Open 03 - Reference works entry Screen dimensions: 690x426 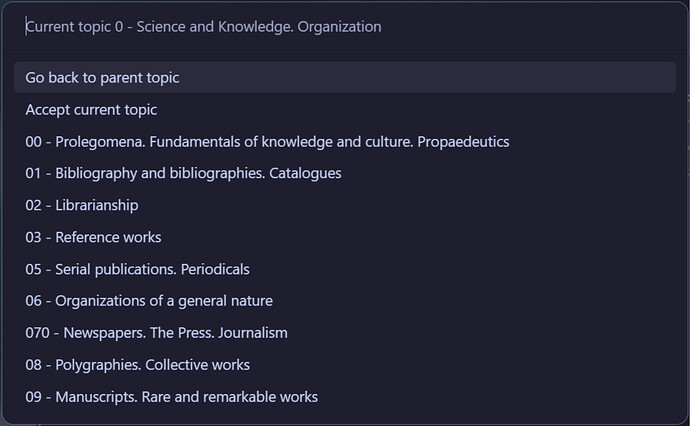click(345, 237)
